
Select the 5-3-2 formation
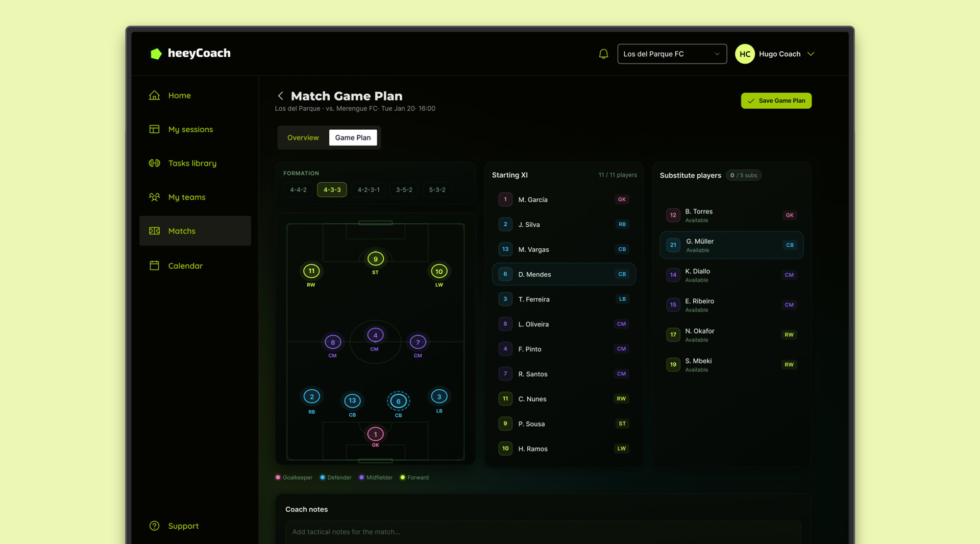[437, 190]
